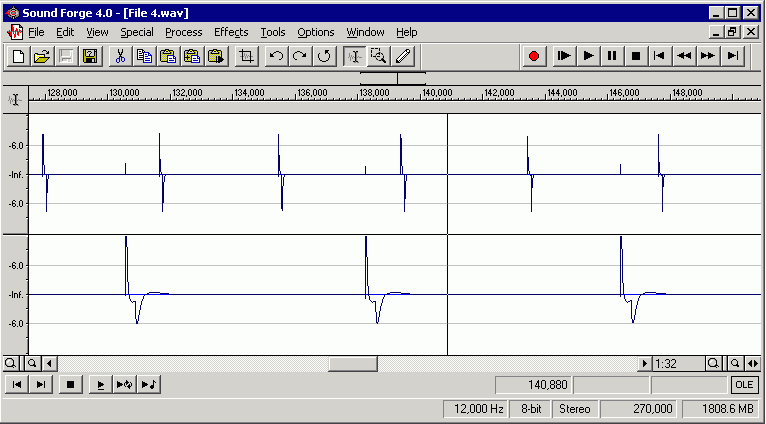The image size is (766, 424).
Task: Click the zoom spinner arrows at bottom-right
Action: click(753, 363)
